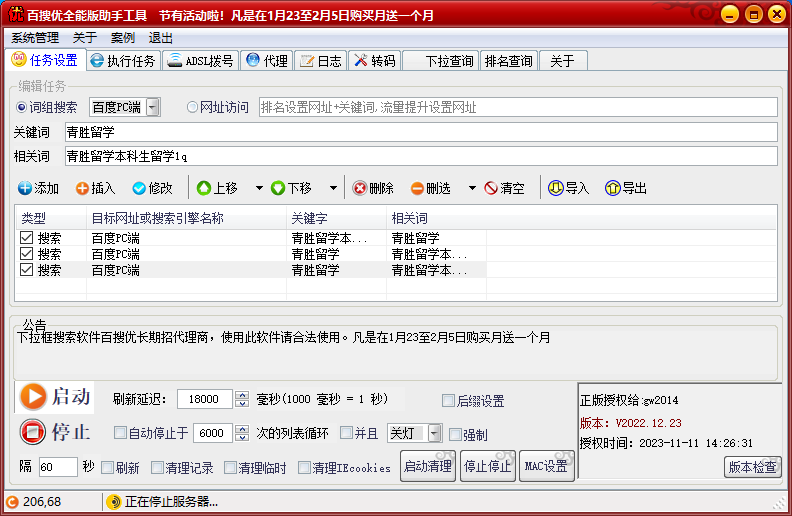Expand the dropdown arrow next to 删选

472,188
